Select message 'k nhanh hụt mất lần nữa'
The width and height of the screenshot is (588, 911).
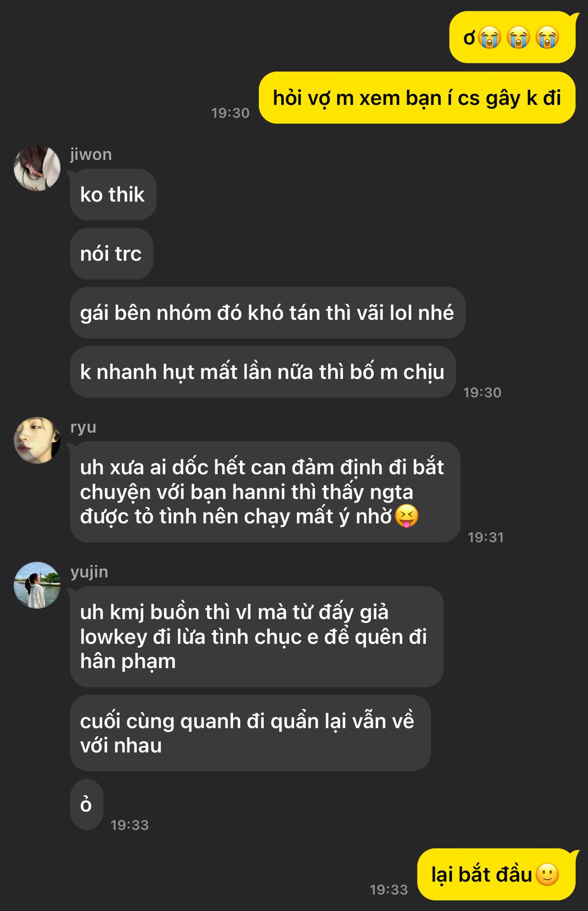(263, 372)
